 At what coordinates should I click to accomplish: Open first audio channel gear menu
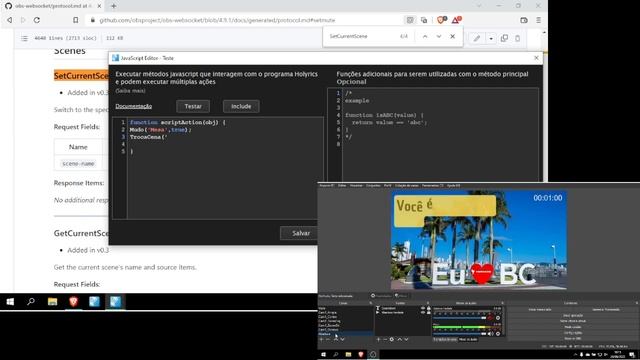[x=498, y=318]
